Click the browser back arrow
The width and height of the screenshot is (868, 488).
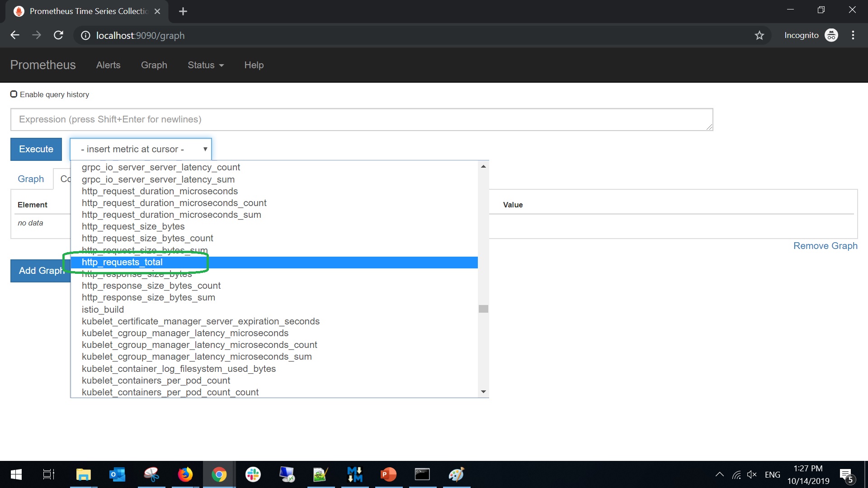(x=15, y=35)
